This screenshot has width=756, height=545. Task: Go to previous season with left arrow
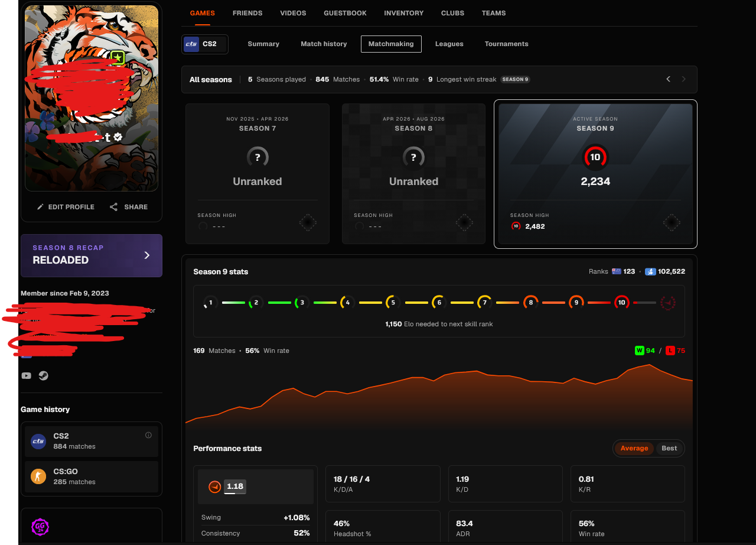pos(668,79)
